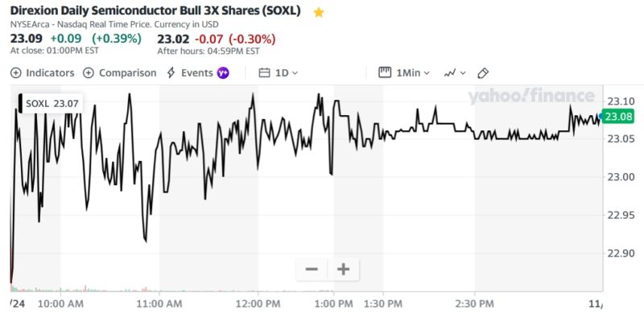Zoom in with the plus button
Screen dimensions: 644x322
coord(343,269)
